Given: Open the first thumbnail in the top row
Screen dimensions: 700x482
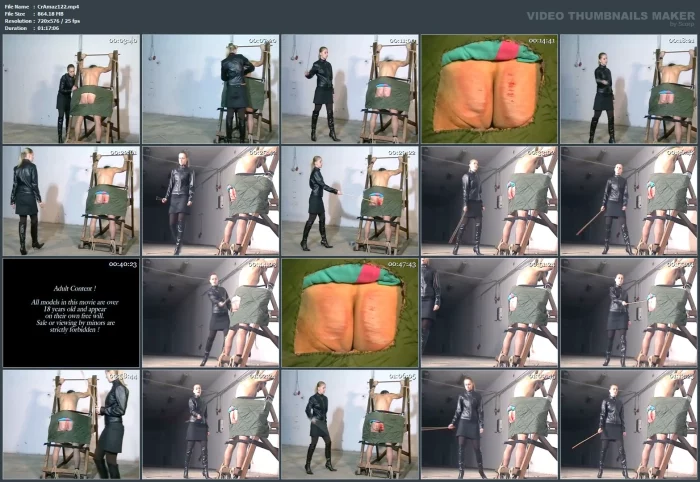Looking at the screenshot, I should click(x=71, y=89).
